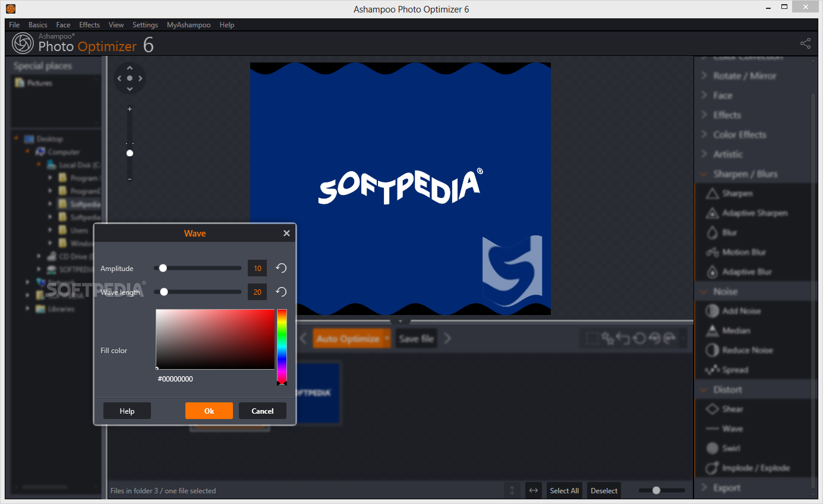823x504 pixels.
Task: Open the File menu
Action: 14,24
